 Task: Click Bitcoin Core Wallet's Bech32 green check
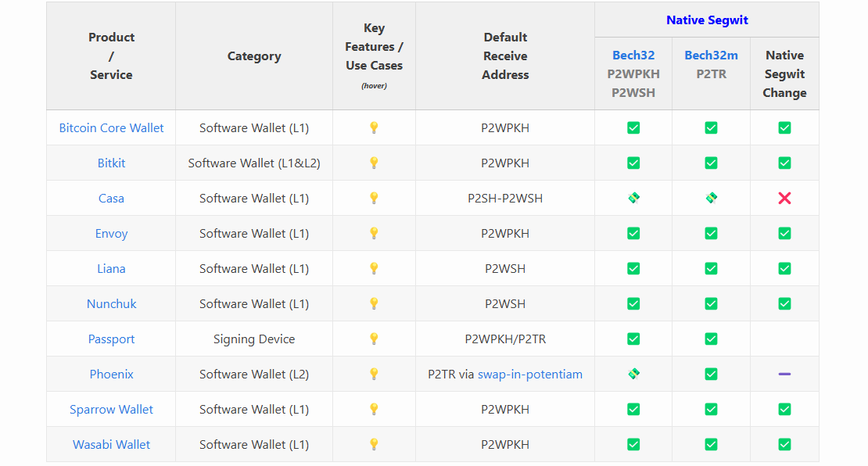click(634, 128)
